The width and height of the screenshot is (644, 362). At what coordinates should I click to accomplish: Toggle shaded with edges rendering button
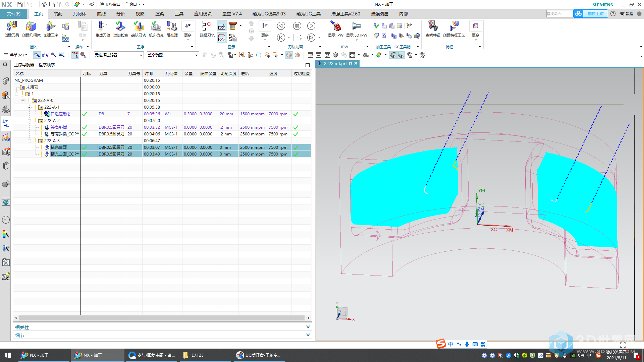click(289, 55)
